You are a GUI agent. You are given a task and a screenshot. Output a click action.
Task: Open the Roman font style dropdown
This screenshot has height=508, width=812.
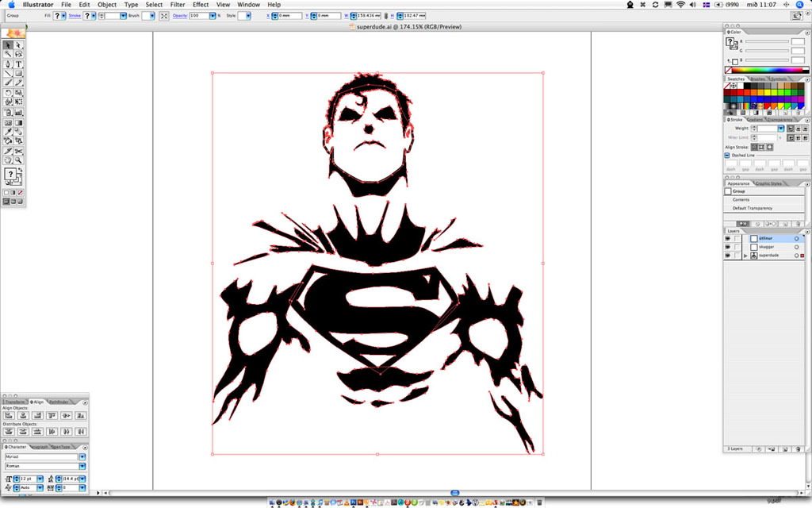82,466
